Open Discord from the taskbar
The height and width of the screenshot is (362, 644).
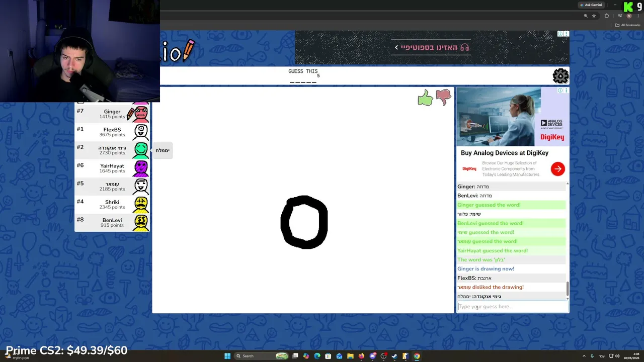point(372,356)
